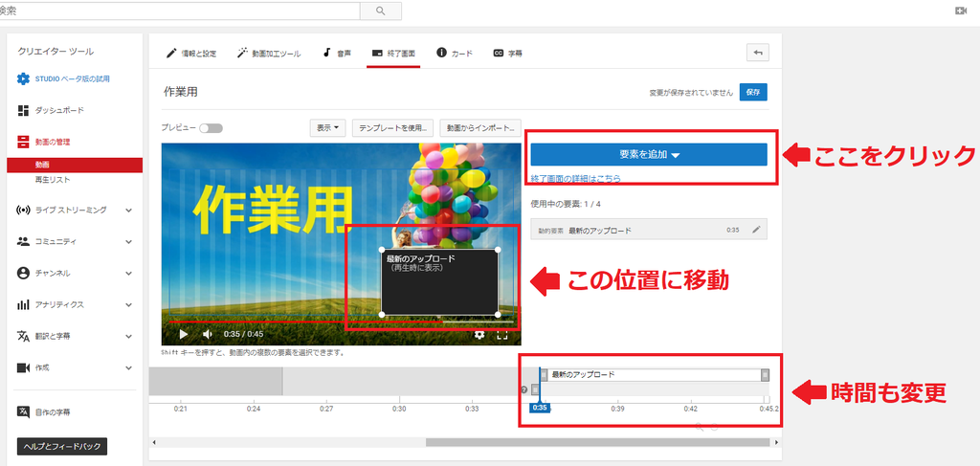This screenshot has width=980, height=466.
Task: Click the back arrow button
Action: tap(758, 53)
